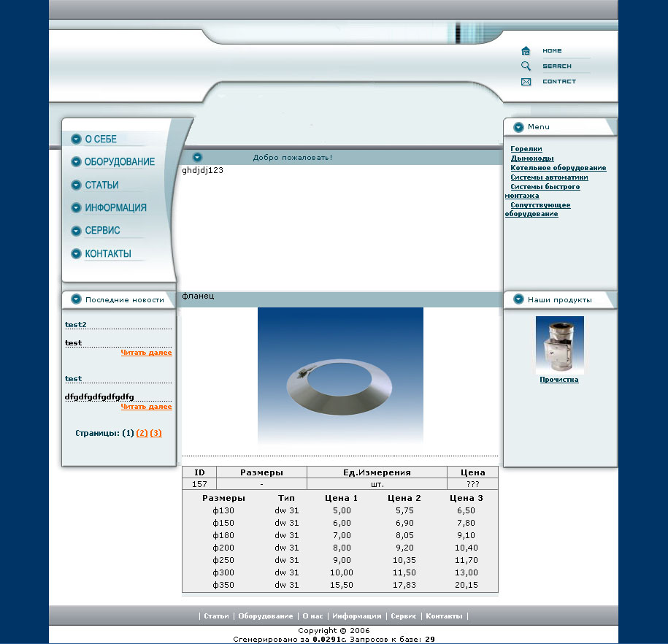The width and height of the screenshot is (668, 644).
Task: Click the ID value 157 cell
Action: (199, 484)
